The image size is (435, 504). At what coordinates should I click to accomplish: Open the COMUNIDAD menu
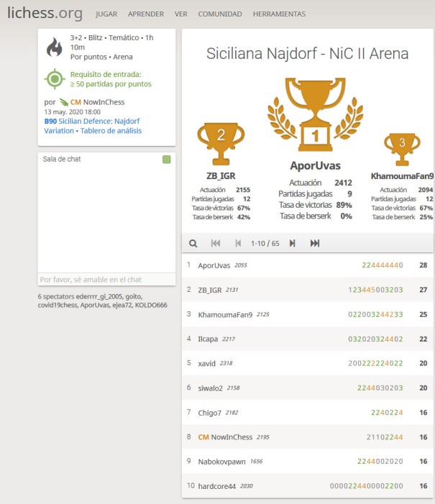coord(220,14)
